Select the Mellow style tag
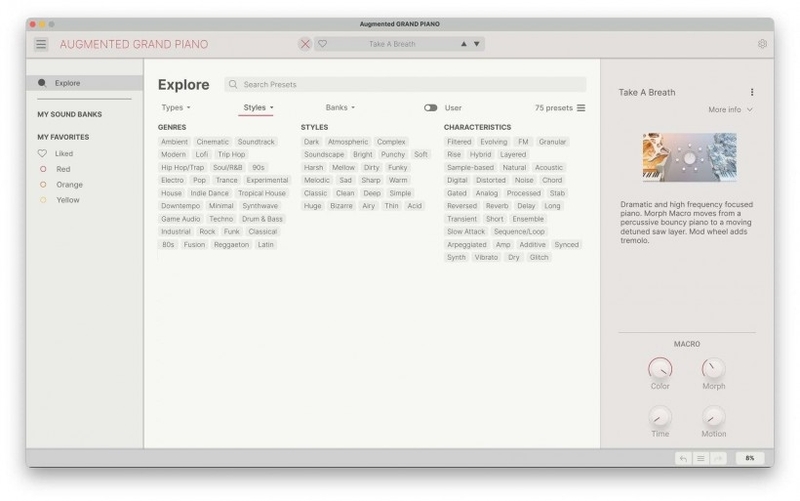 tap(343, 168)
